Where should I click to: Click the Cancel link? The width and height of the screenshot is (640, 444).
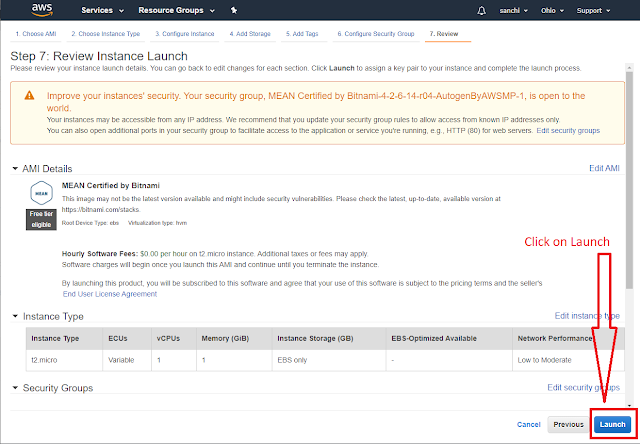coord(529,424)
